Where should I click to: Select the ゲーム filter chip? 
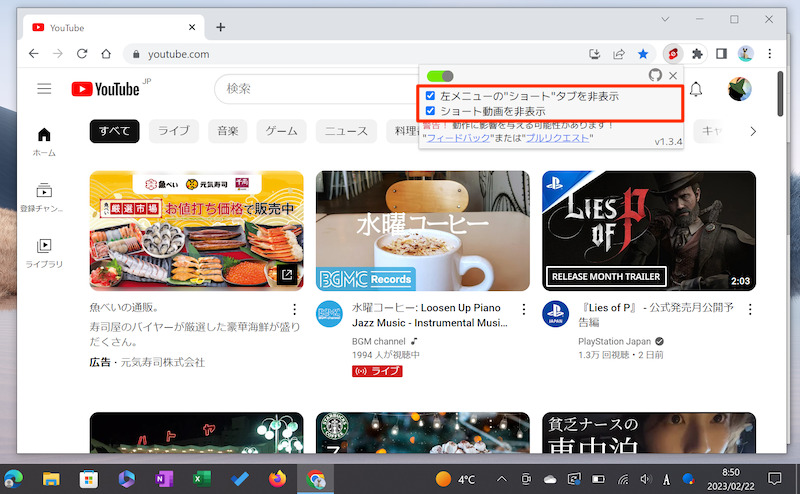pos(281,131)
